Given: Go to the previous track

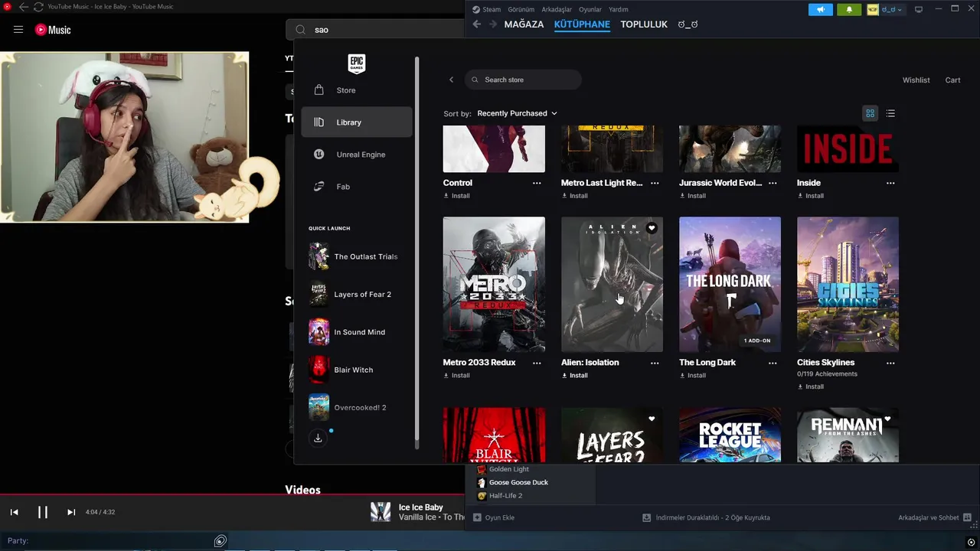Looking at the screenshot, I should click(14, 512).
